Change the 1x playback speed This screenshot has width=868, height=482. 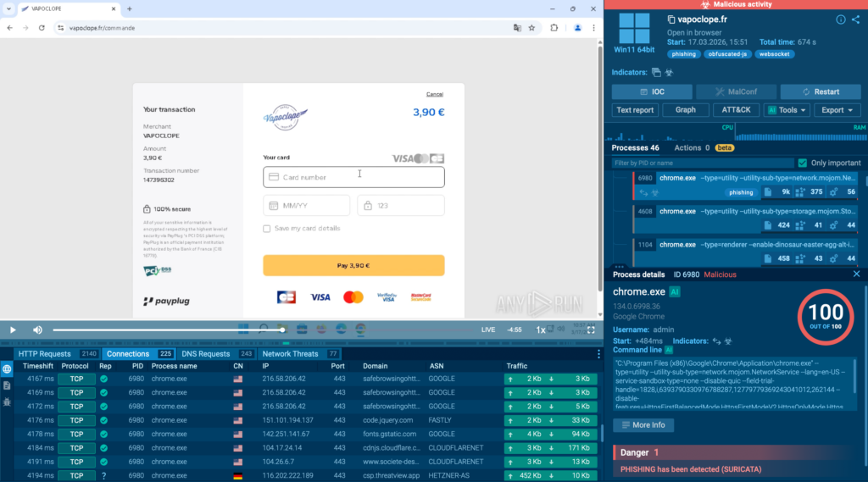(540, 330)
